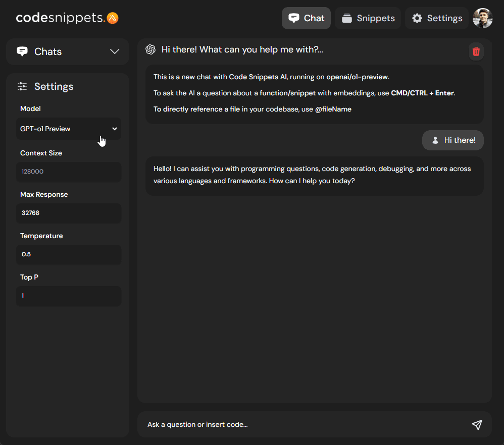Click the Temperature field set to 0.5
This screenshot has height=445, width=504.
69,254
